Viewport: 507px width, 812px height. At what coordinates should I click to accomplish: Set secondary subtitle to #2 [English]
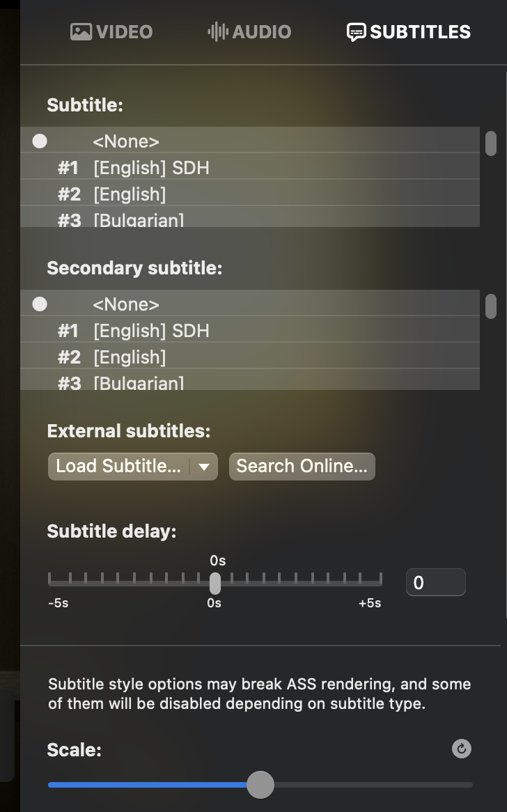(x=249, y=357)
